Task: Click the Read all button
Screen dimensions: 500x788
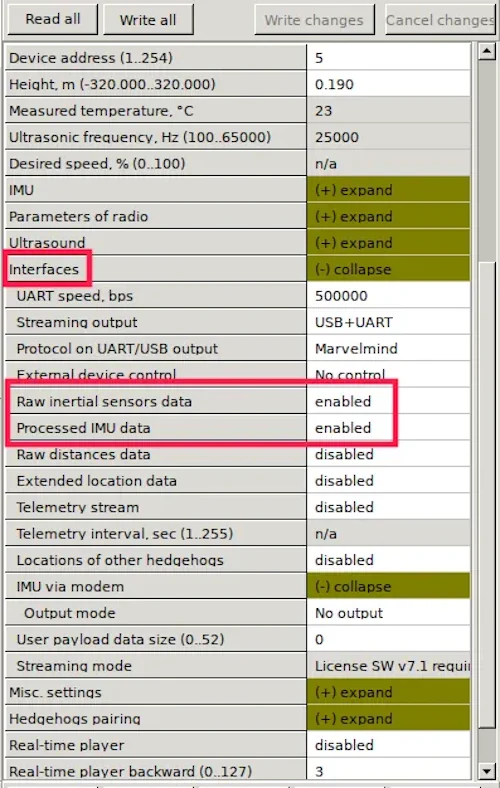Action: (x=52, y=19)
